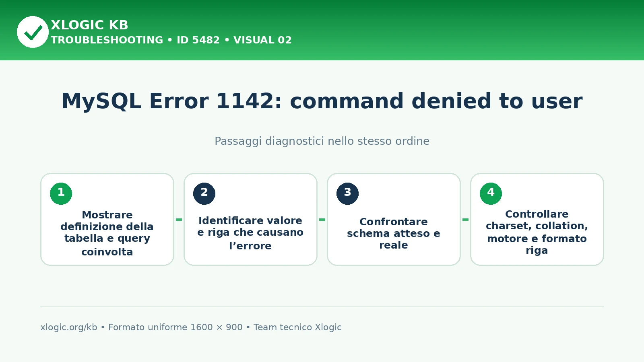The image size is (644, 362).
Task: Click the subtitle 'Passaggi diagnostici nello stesso ordine'
Action: tap(322, 141)
